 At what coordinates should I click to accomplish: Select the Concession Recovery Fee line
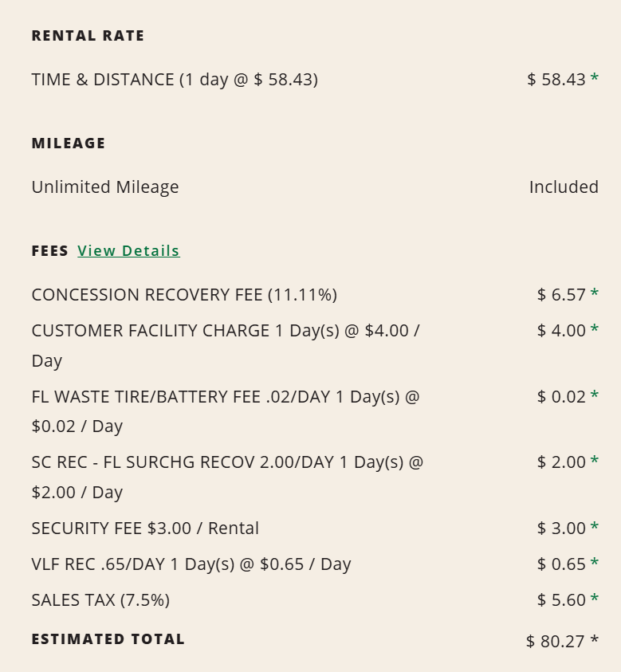184,295
